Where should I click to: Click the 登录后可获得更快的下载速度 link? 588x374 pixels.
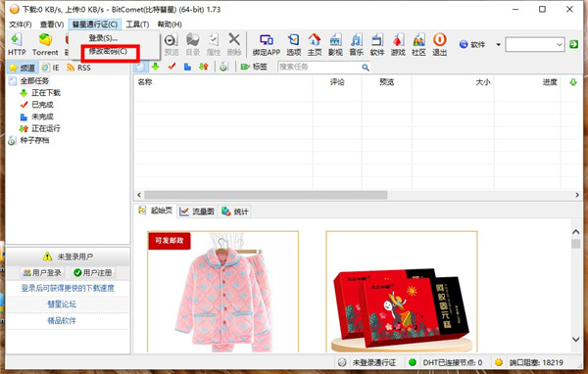(x=68, y=288)
